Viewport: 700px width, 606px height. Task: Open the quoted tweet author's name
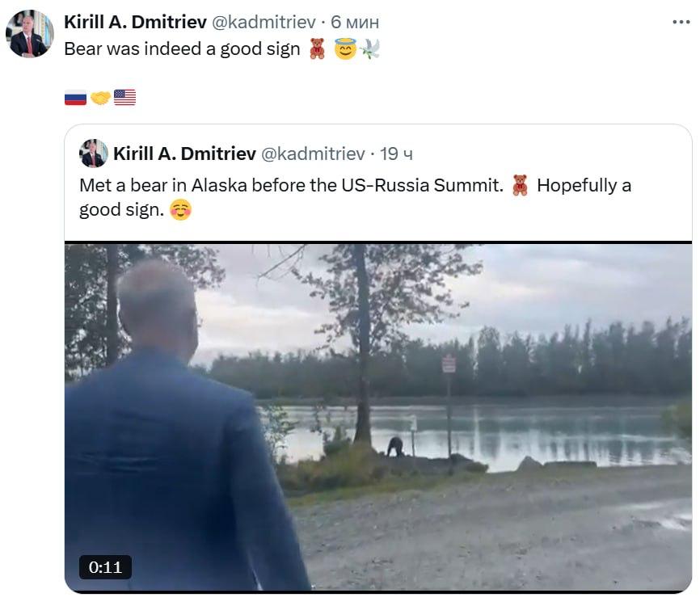tap(184, 154)
